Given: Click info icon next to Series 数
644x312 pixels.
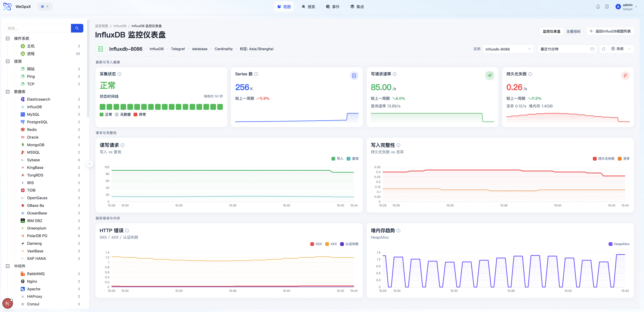Looking at the screenshot, I should pos(256,74).
